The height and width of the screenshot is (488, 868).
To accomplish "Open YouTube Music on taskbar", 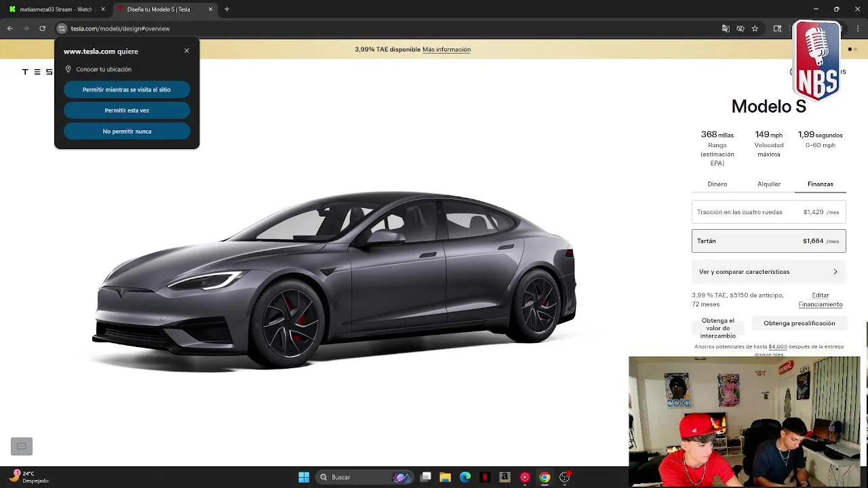I will point(525,477).
